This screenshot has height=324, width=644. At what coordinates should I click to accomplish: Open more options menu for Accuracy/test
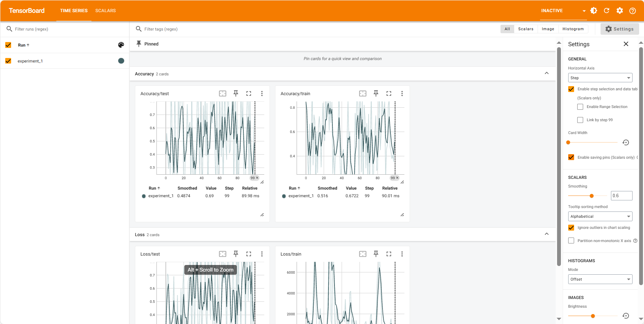[262, 93]
